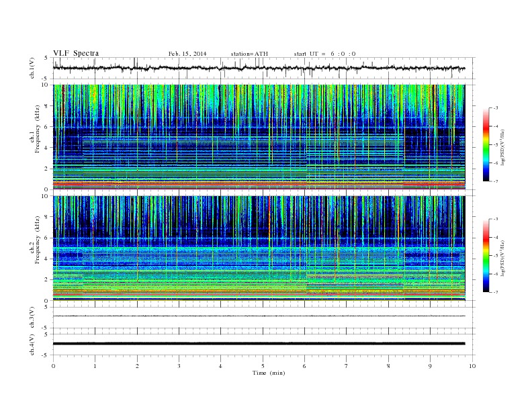Viewport: 532px width, 411px height.
Task: Click time axis tick label "10"
Action: 472,366
